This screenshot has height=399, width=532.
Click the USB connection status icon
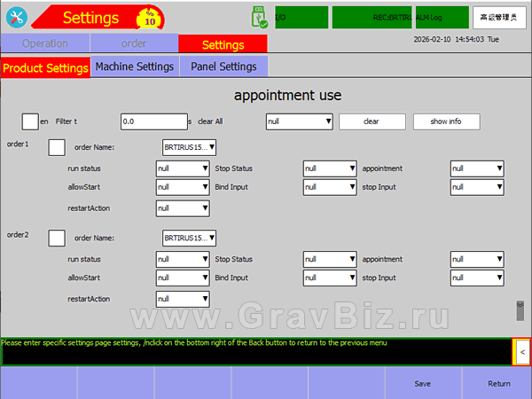point(257,17)
